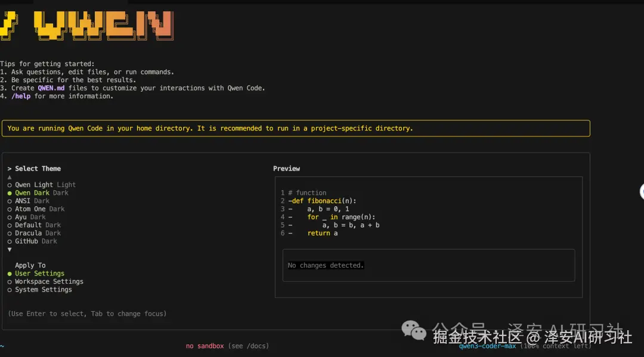Click the 'return a' code line

(x=323, y=233)
